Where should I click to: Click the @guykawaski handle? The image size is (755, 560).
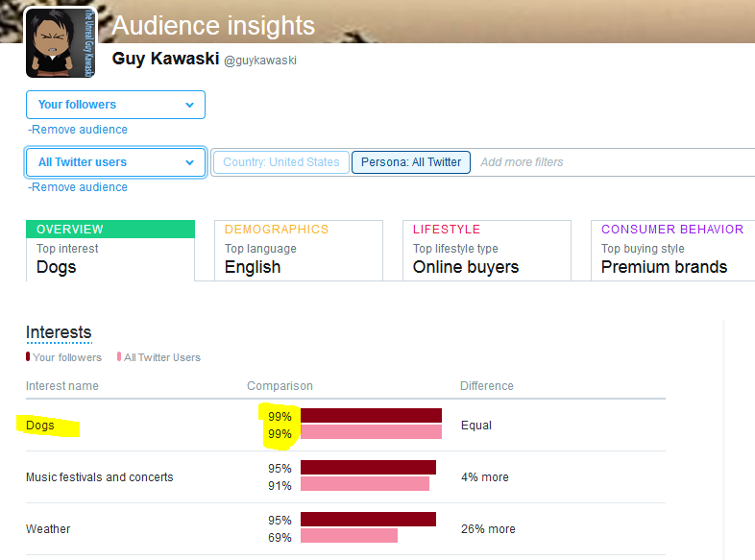pos(260,61)
